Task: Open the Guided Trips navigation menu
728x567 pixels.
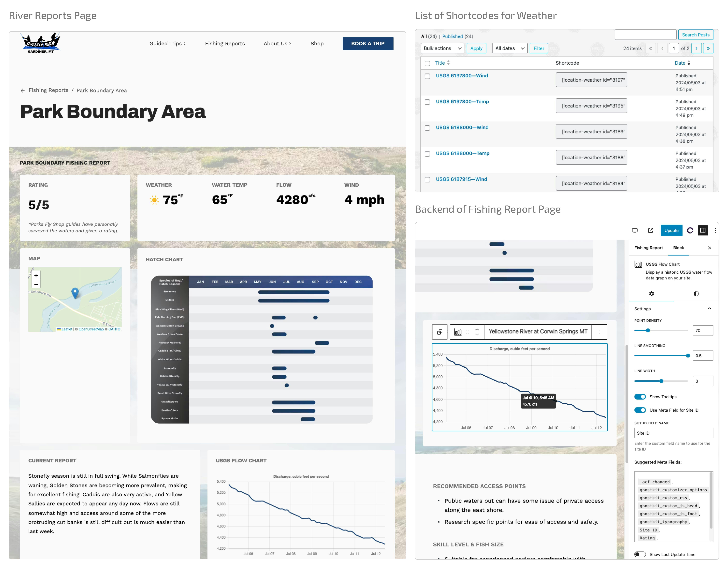Action: 167,43
